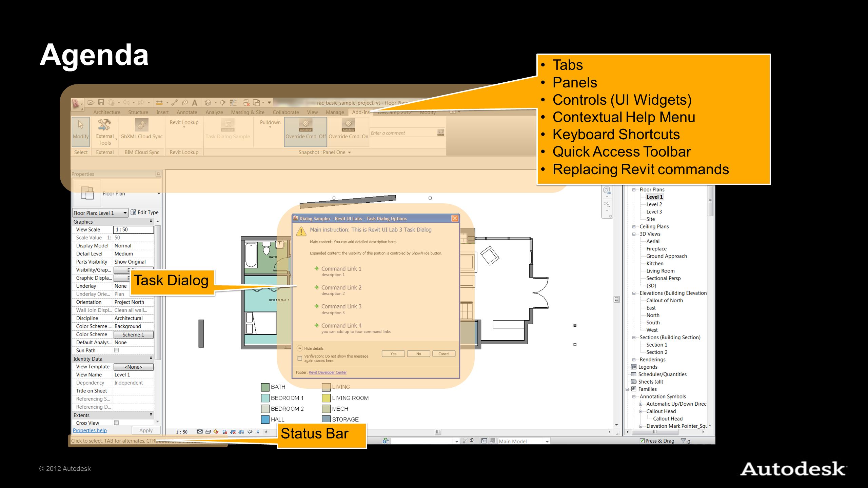This screenshot has height=488, width=868.
Task: Click the HALL legend color swatch
Action: (x=265, y=419)
